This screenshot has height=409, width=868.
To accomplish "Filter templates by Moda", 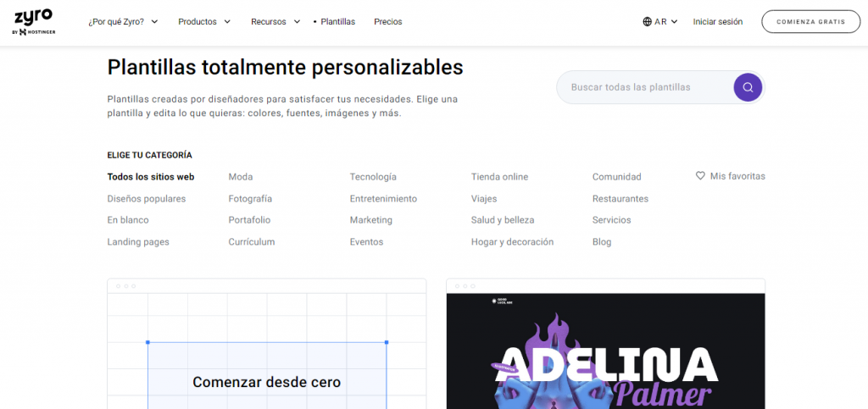I will coord(240,177).
